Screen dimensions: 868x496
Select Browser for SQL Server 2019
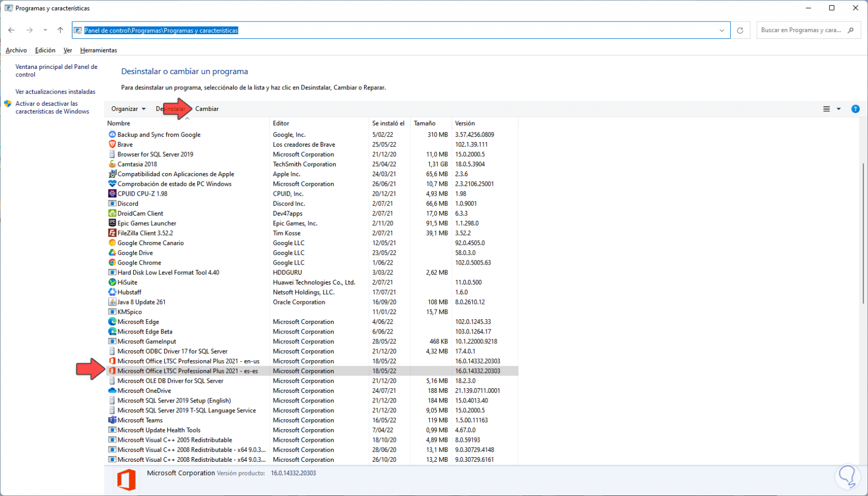(312, 155)
